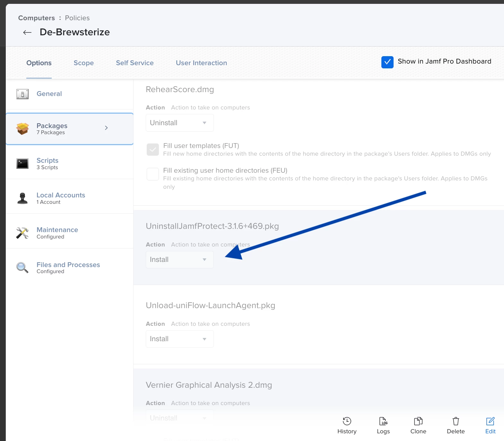504x441 pixels.
Task: Toggle Fill existing user home directories checkbox
Action: [153, 174]
